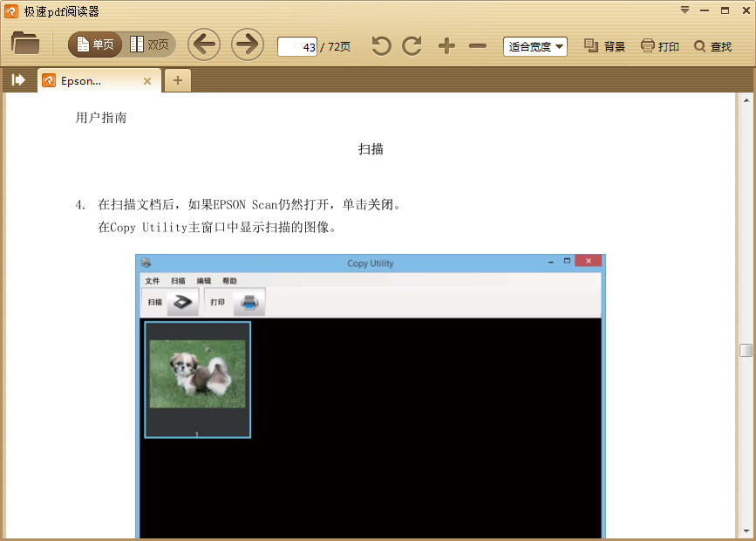This screenshot has width=756, height=541.
Task: Close the Epson... tab
Action: pyautogui.click(x=147, y=81)
